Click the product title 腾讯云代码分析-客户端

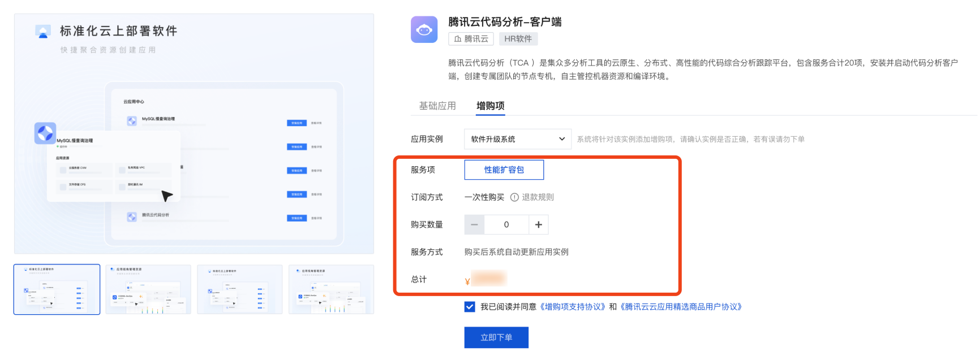pyautogui.click(x=505, y=21)
